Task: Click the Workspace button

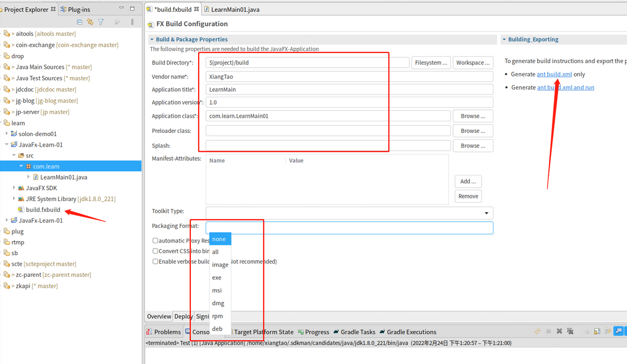Action: pyautogui.click(x=473, y=63)
